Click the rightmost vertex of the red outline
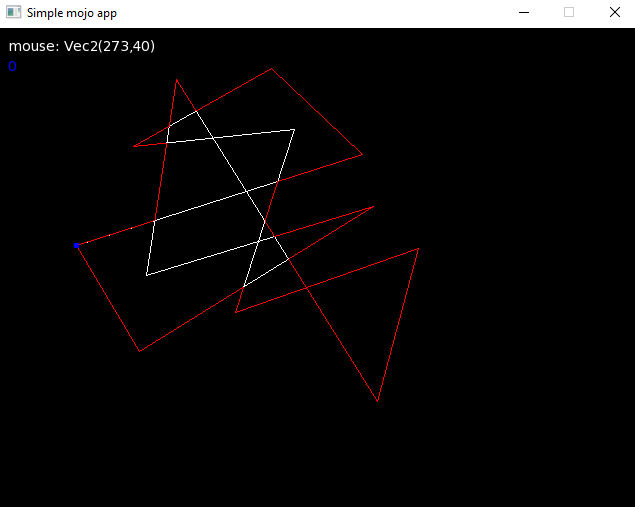635x507 pixels. (x=419, y=248)
